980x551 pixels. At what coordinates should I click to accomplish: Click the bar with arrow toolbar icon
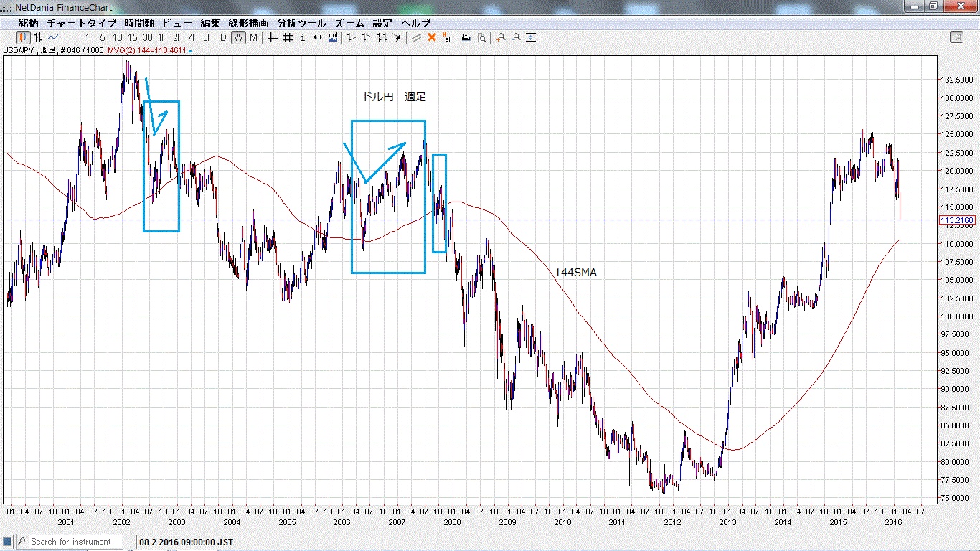(397, 37)
